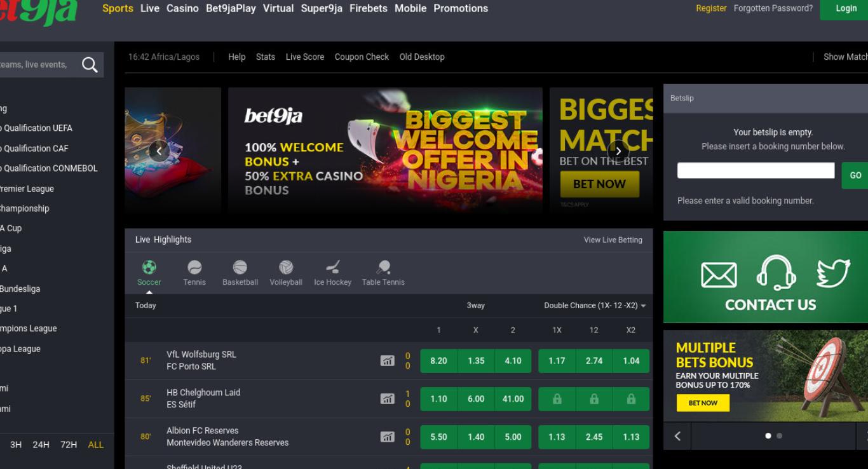This screenshot has height=469, width=868.
Task: Open Live menu
Action: [x=150, y=8]
